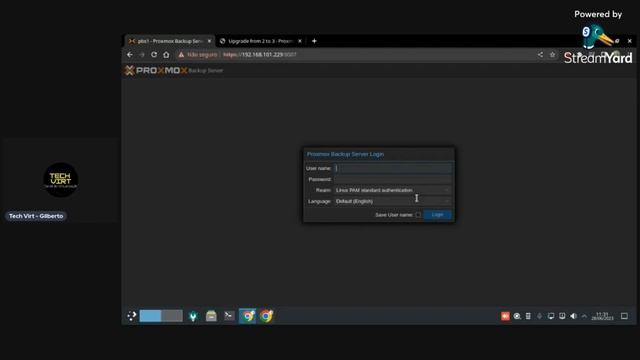The height and width of the screenshot is (360, 640).
Task: Focus the Password field
Action: tap(393, 179)
